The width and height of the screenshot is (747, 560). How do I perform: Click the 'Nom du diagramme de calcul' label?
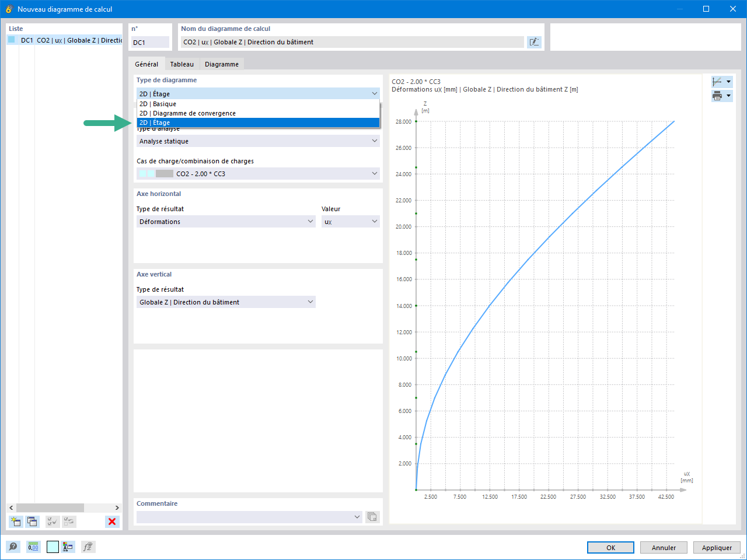(226, 29)
